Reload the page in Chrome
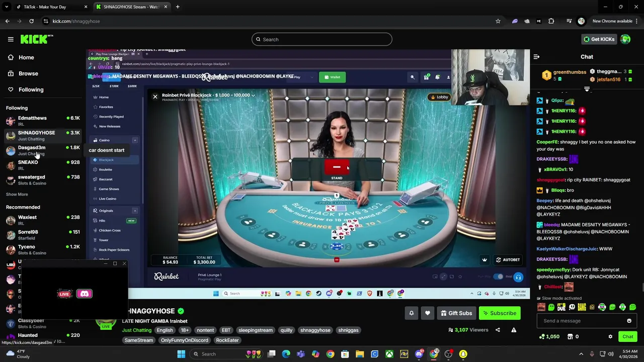 [x=31, y=21]
